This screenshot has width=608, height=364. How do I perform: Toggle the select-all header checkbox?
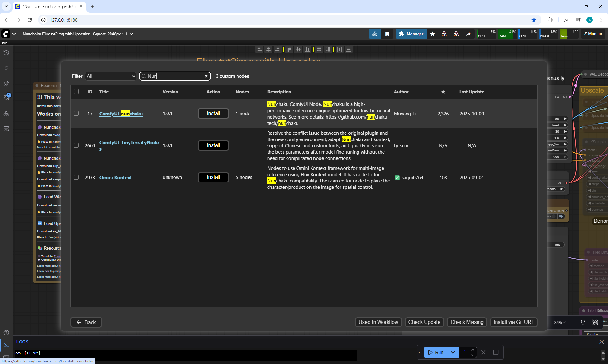76,92
